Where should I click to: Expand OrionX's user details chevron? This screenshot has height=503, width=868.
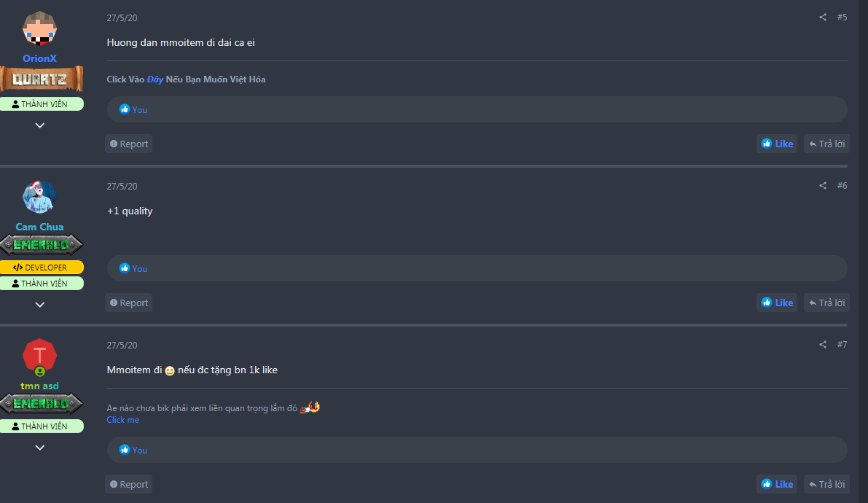[40, 125]
